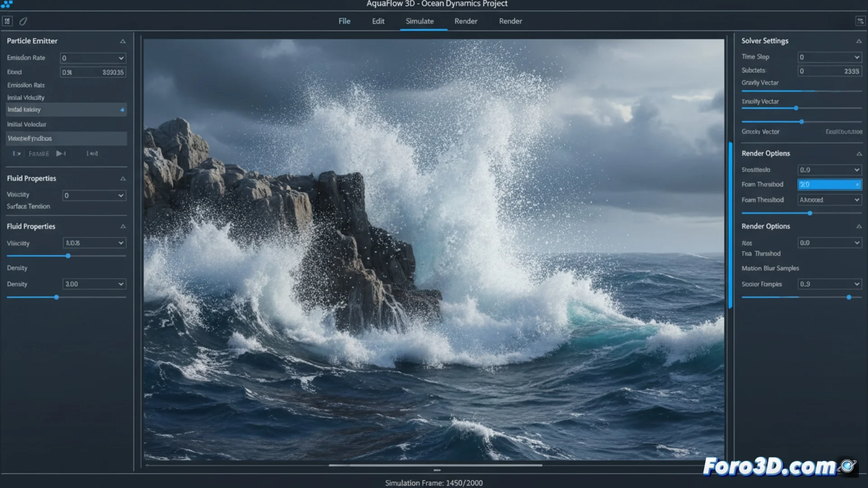Open the File menu
This screenshot has width=868, height=488.
pyautogui.click(x=344, y=21)
